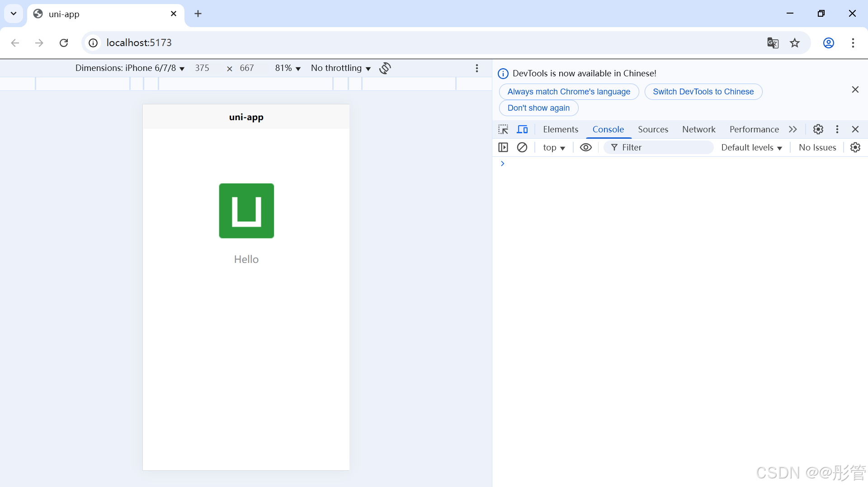The image size is (868, 487).
Task: Activate the inspect element selector tool
Action: (x=503, y=129)
